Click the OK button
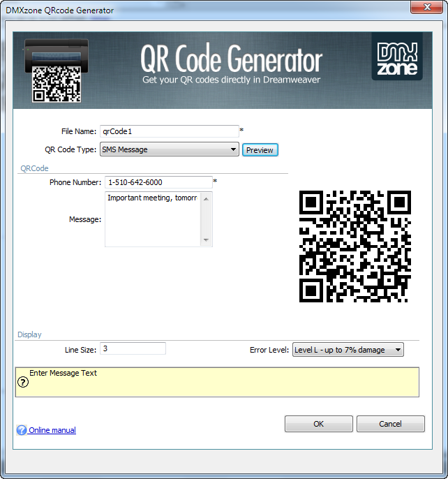 tap(318, 424)
